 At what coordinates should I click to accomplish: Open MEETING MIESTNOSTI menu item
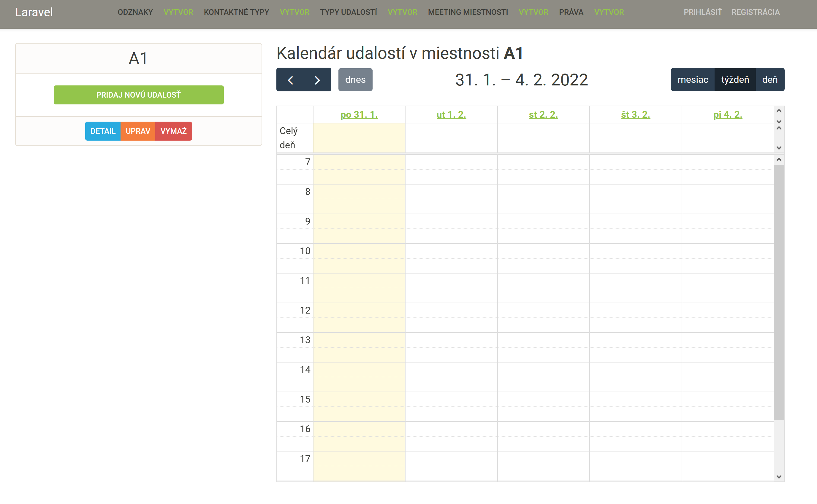click(x=468, y=12)
